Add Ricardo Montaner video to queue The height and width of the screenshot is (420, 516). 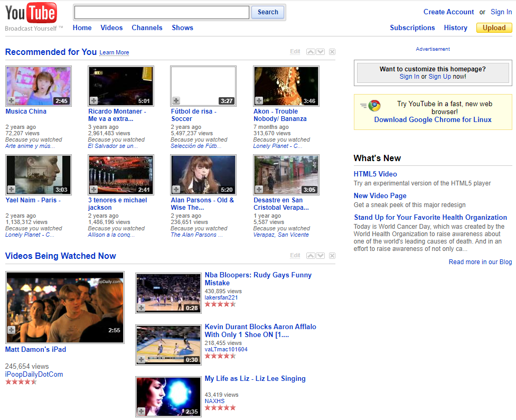[x=94, y=101]
